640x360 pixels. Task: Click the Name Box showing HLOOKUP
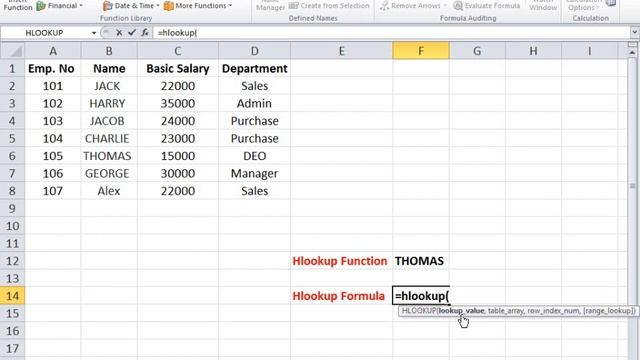point(45,33)
